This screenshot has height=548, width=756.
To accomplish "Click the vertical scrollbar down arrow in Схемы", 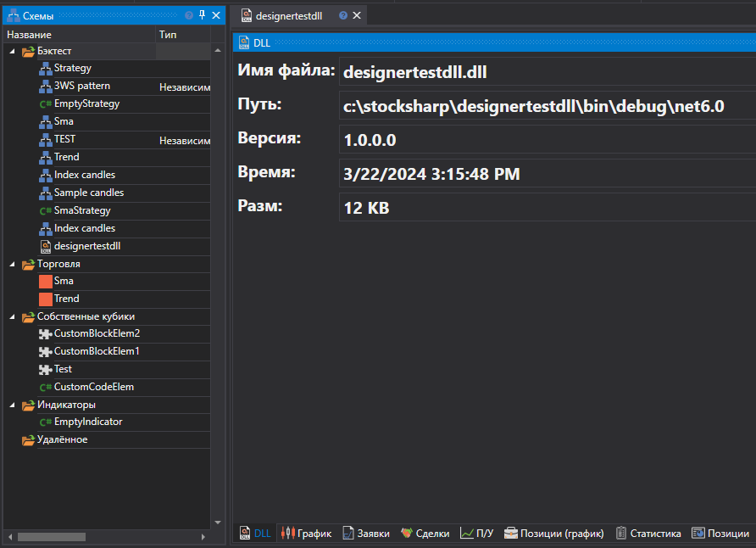I will [218, 523].
